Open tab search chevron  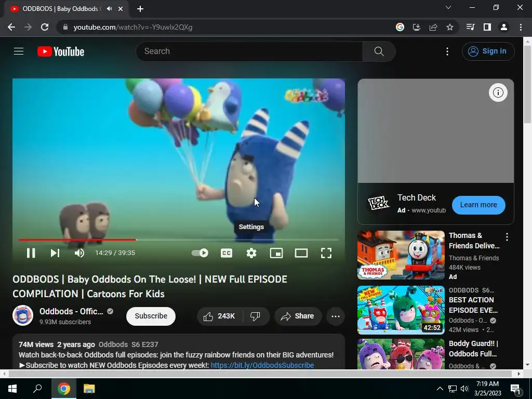(x=448, y=7)
